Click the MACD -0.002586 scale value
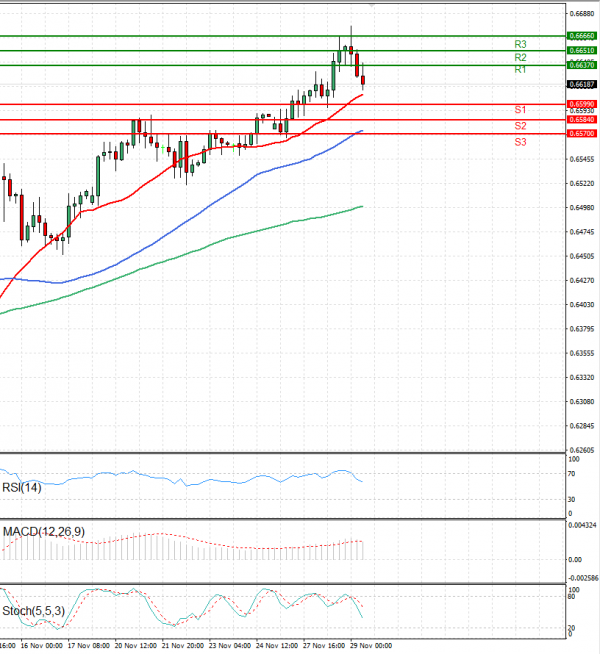 tap(583, 578)
